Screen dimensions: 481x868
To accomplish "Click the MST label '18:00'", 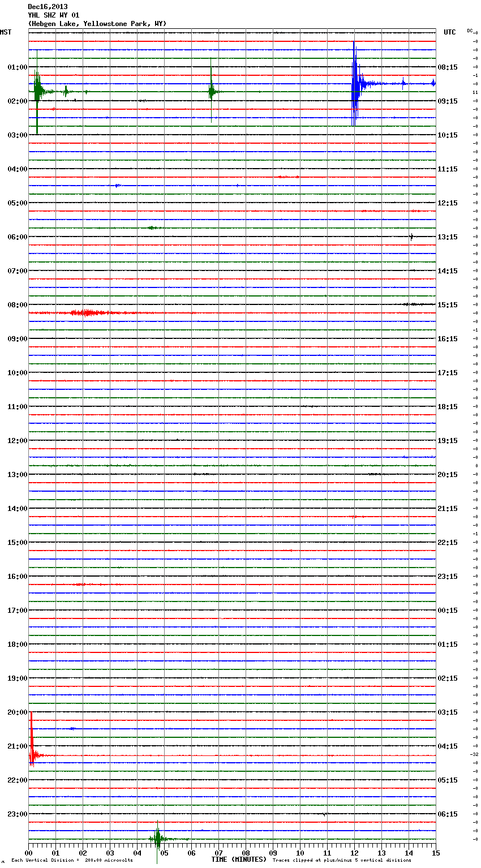I will [17, 644].
